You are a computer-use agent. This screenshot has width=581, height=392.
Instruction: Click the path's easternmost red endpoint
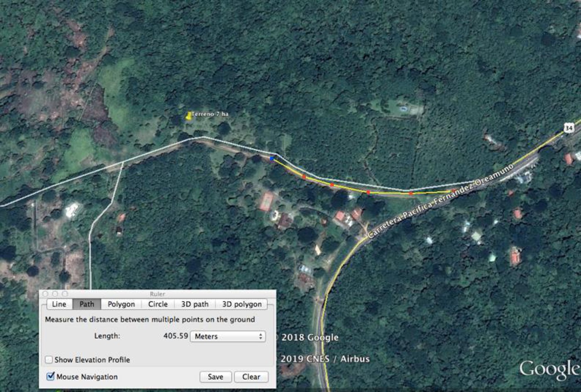(x=453, y=191)
